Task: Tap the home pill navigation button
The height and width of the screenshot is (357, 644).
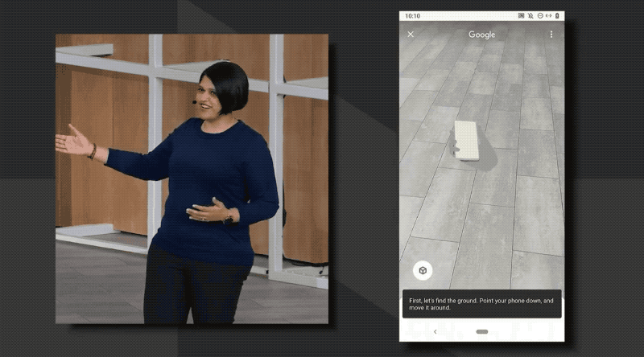Action: pyautogui.click(x=482, y=331)
